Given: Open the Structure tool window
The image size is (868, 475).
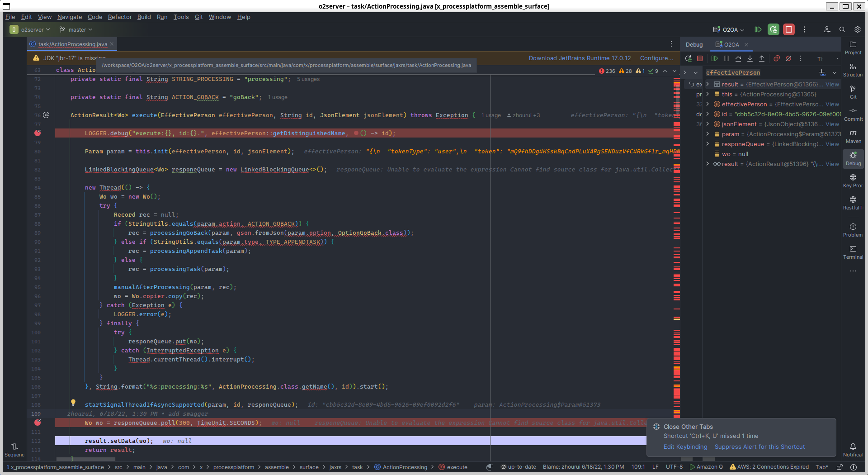Looking at the screenshot, I should [853, 70].
